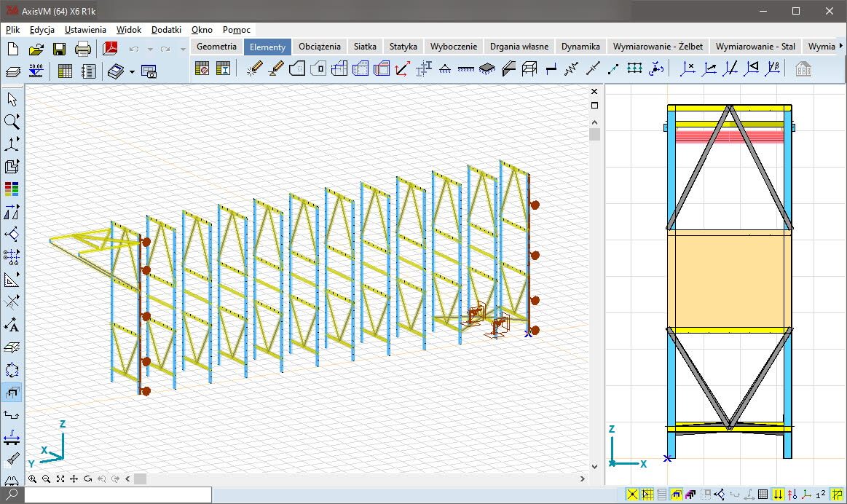Click the Save model floppy disk icon
The height and width of the screenshot is (504, 847).
(x=59, y=49)
